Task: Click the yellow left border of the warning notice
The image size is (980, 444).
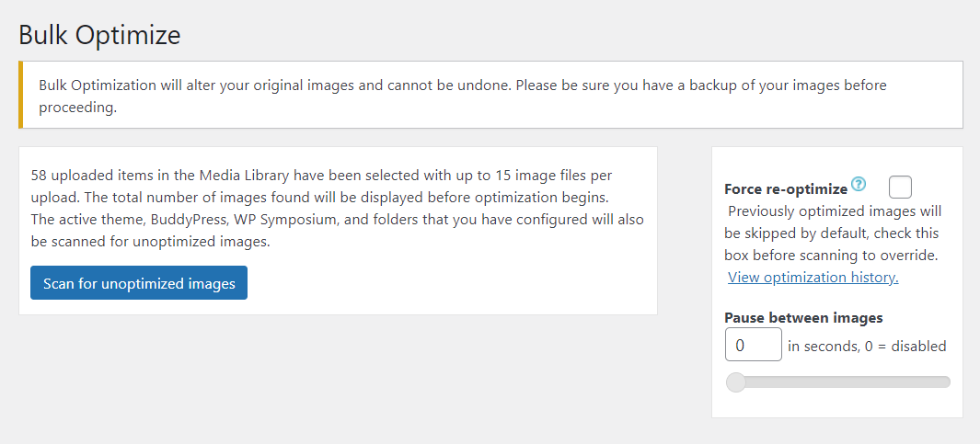Action: [21, 95]
